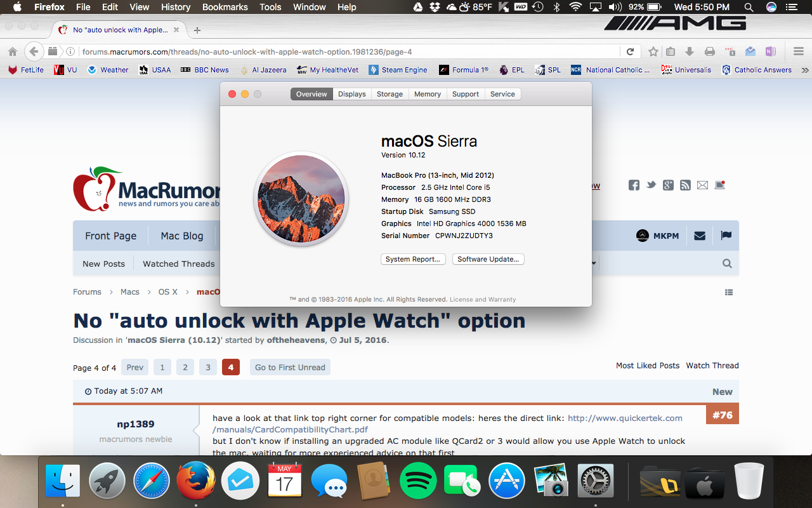Click Watch Thread link

point(712,365)
